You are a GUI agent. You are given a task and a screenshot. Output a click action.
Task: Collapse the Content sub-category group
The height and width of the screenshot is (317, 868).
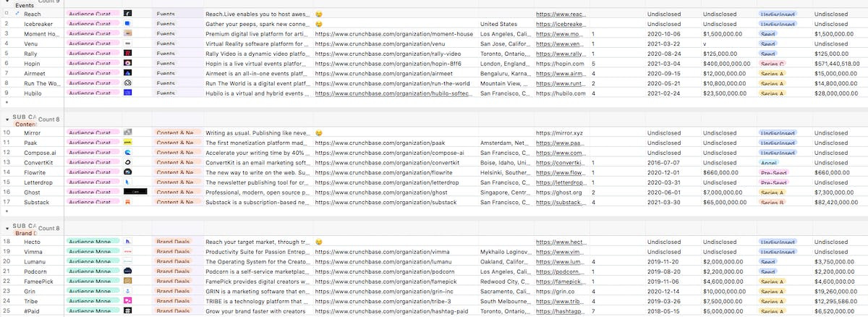click(x=7, y=119)
